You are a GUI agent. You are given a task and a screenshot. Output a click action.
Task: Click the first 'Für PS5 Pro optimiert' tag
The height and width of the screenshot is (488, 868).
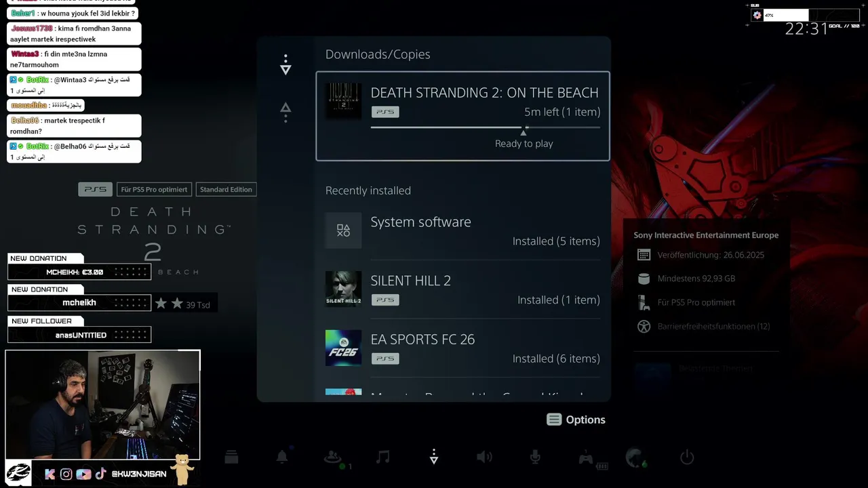[x=154, y=189]
